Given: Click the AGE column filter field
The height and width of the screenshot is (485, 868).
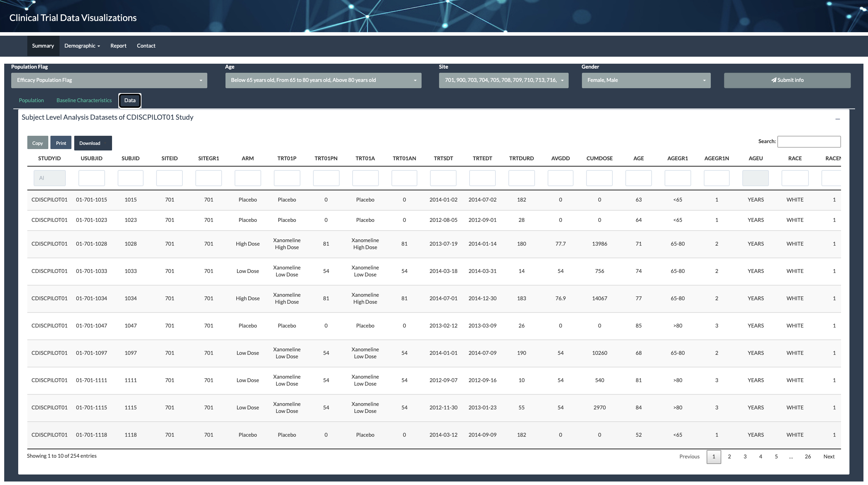Looking at the screenshot, I should [x=638, y=178].
